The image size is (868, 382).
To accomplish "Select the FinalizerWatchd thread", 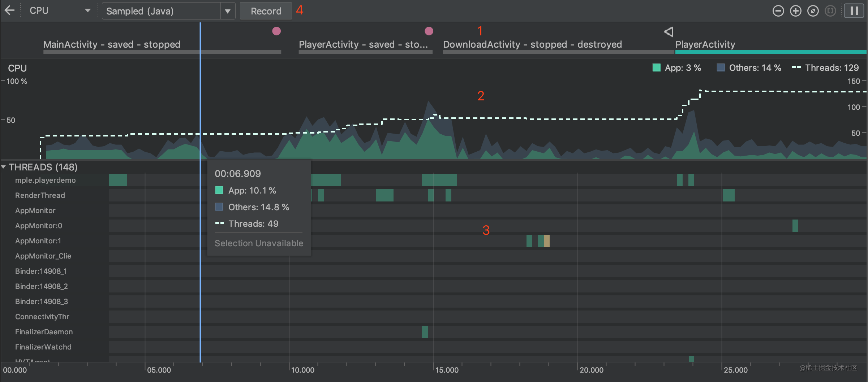I will pos(434,347).
